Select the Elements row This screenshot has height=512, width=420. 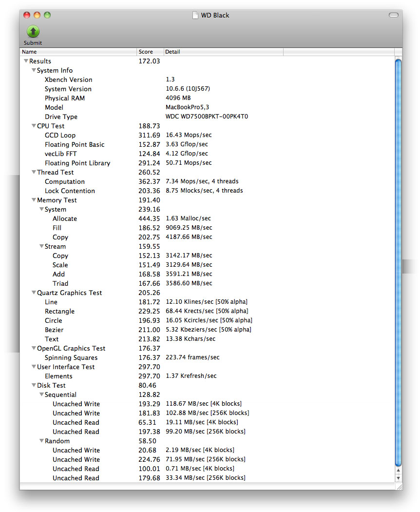tap(207, 376)
